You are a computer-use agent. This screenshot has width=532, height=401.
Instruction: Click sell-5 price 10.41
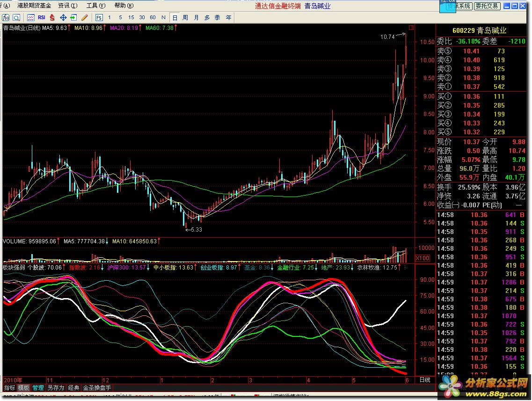(x=471, y=51)
